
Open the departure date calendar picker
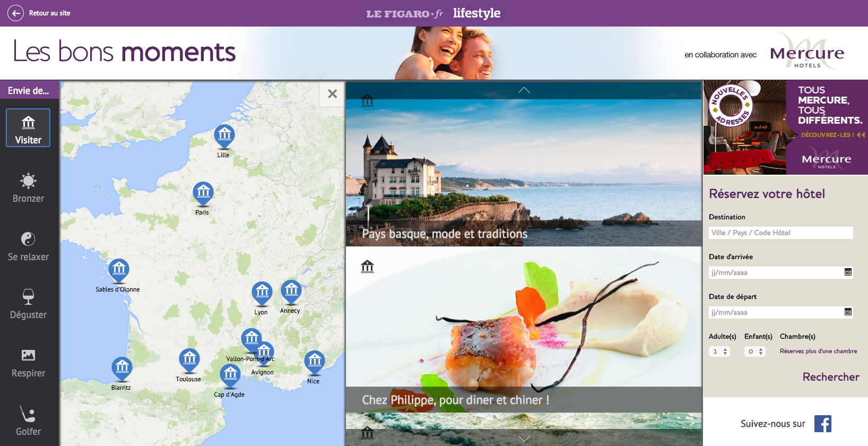point(848,312)
